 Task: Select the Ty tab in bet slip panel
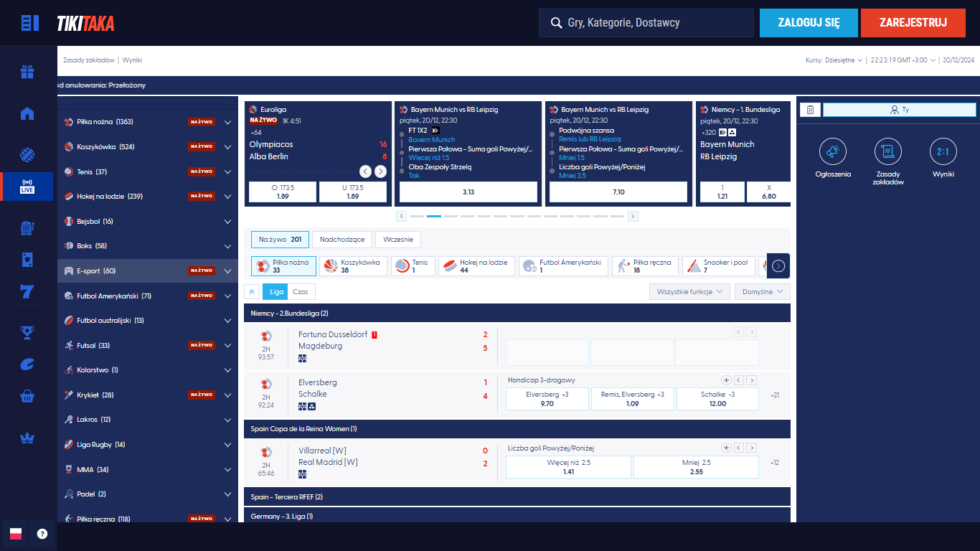(x=900, y=110)
